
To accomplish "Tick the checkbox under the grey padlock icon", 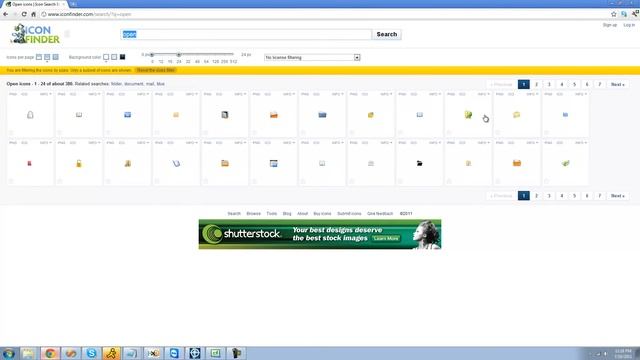I will (x=11, y=133).
